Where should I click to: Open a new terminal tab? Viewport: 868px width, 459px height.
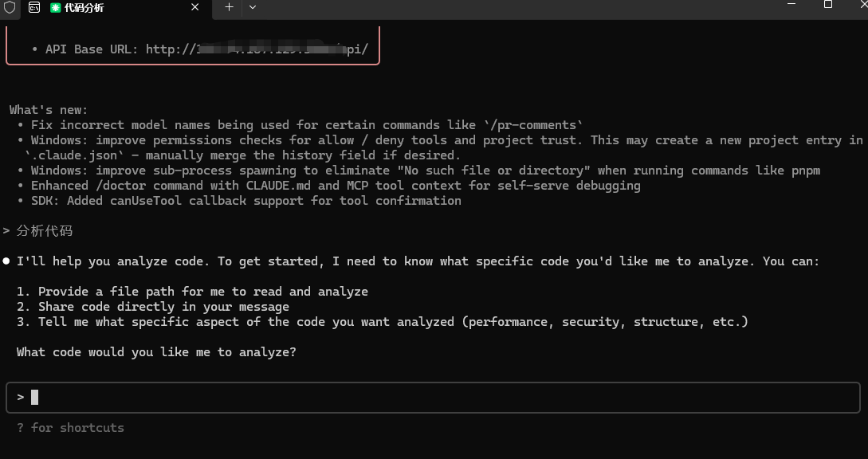point(229,7)
